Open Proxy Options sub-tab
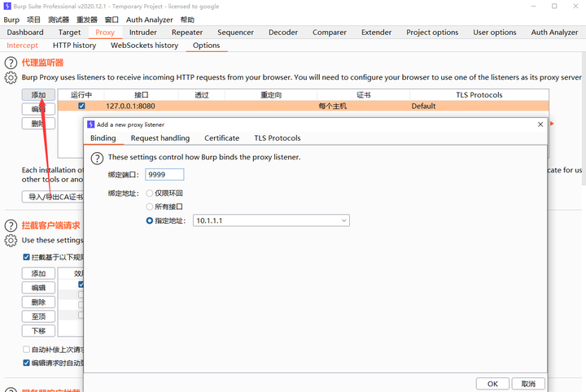Viewport: 586px width, 392px height. point(206,46)
